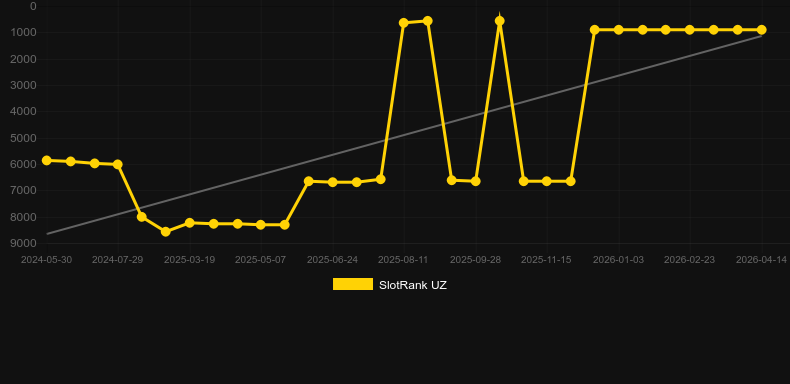Select the data point above 2026-02-23

[690, 30]
